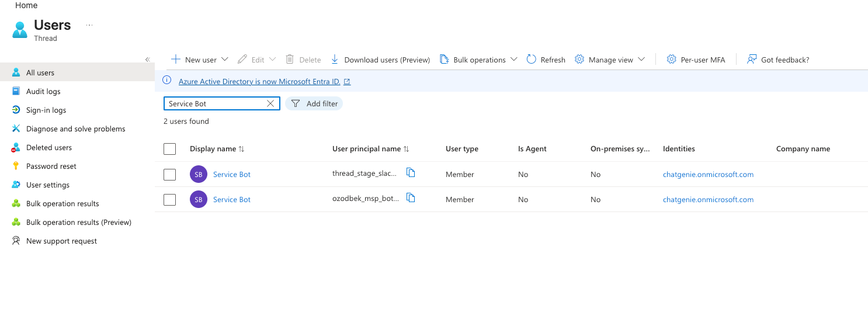The image size is (868, 333).
Task: Open Audit logs in the sidebar
Action: point(43,91)
